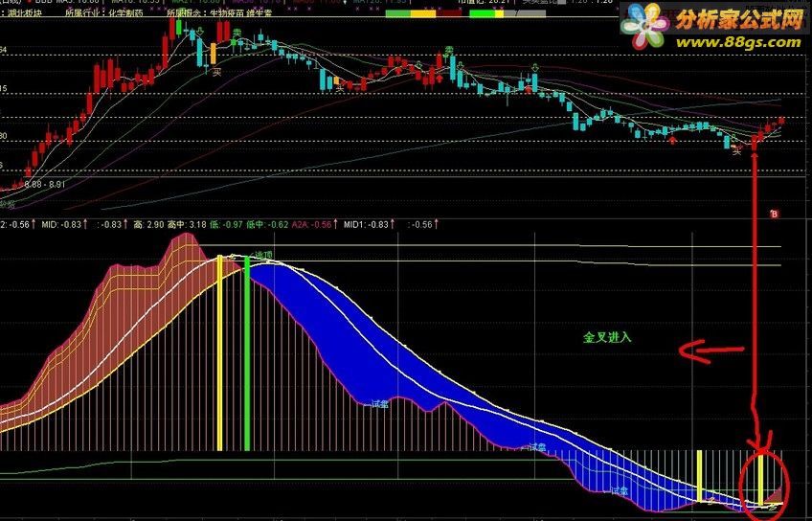Click the red B marker below price chart
The image size is (812, 521).
pyautogui.click(x=775, y=214)
